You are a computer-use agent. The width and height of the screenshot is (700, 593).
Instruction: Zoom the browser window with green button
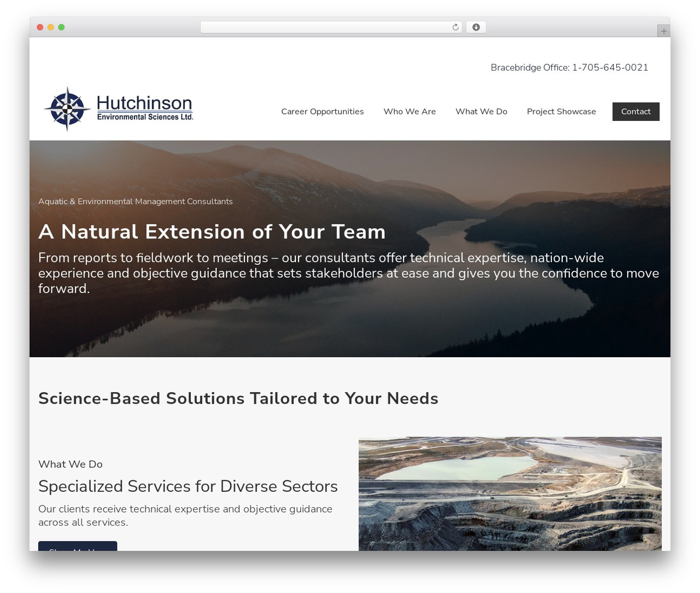pos(61,27)
